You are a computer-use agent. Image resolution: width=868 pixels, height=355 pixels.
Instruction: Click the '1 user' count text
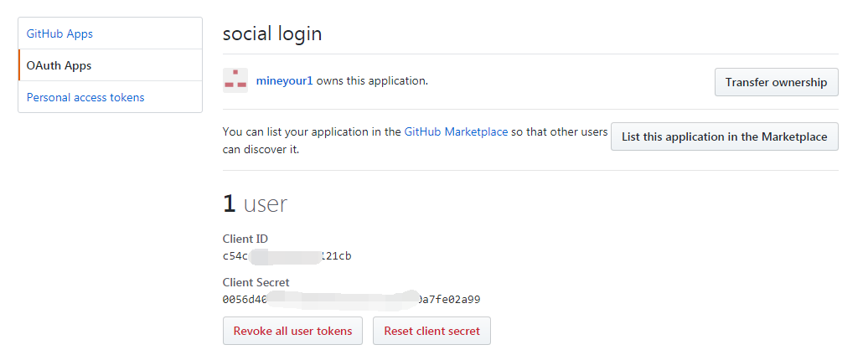click(x=256, y=204)
